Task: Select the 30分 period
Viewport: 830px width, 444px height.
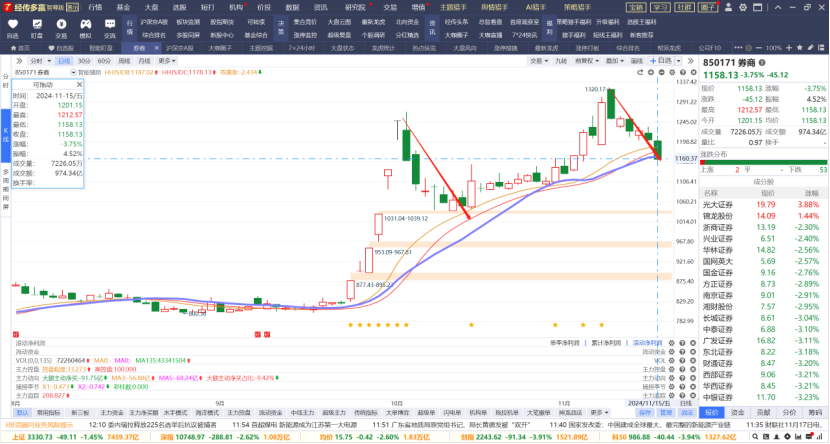Action: coord(84,61)
